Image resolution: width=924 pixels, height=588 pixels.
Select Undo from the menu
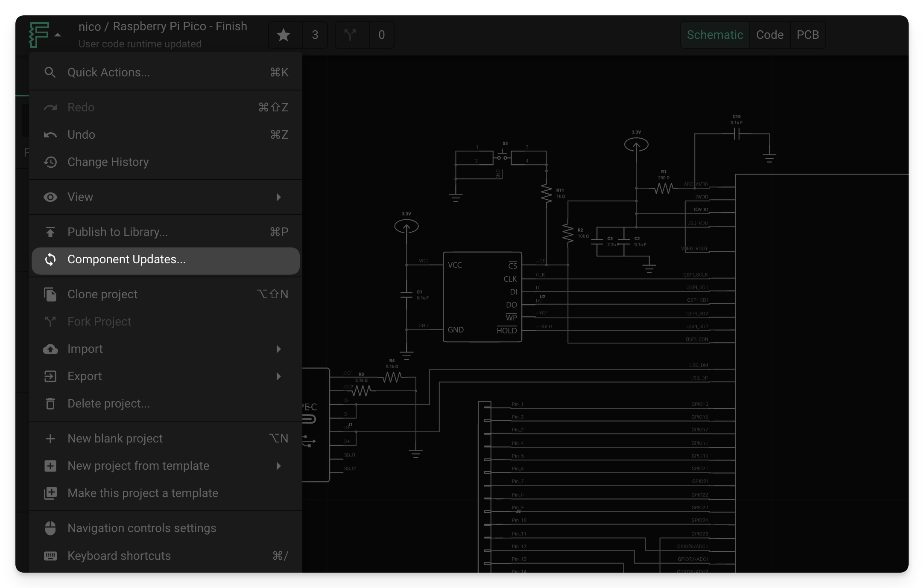click(x=166, y=135)
